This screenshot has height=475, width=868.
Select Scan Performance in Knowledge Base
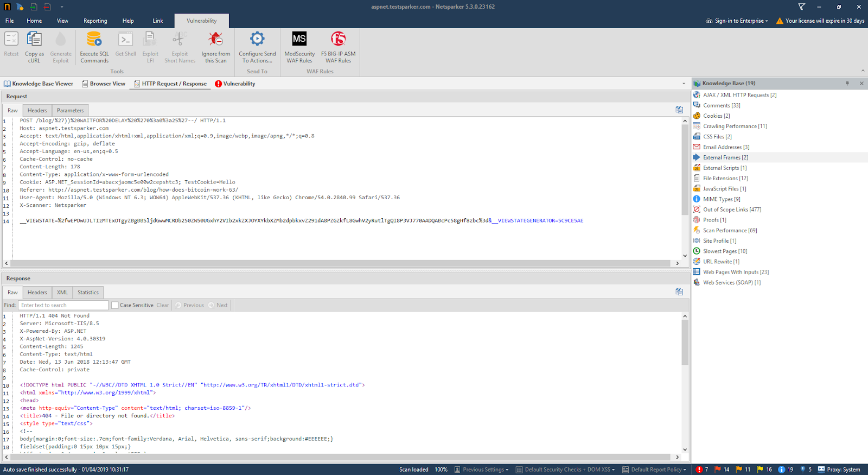730,230
